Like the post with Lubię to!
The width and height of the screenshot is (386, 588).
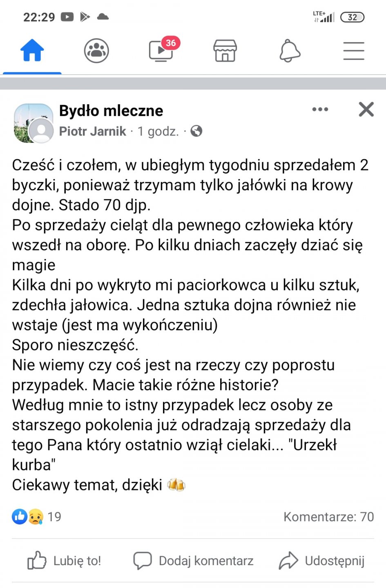(65, 561)
